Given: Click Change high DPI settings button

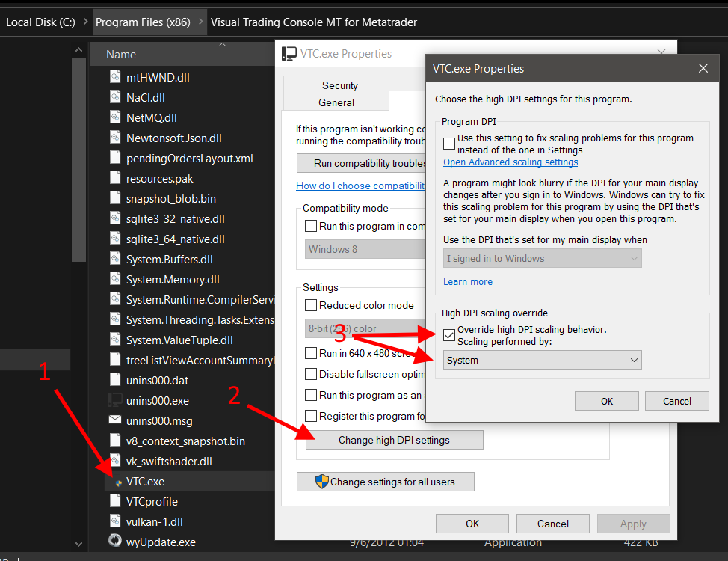Looking at the screenshot, I should [x=394, y=440].
